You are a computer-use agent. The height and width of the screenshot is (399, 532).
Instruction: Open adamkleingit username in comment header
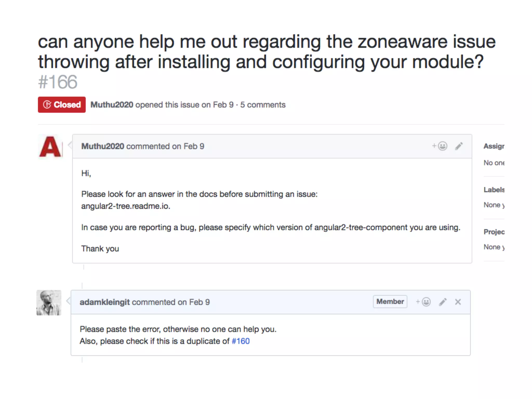(104, 302)
